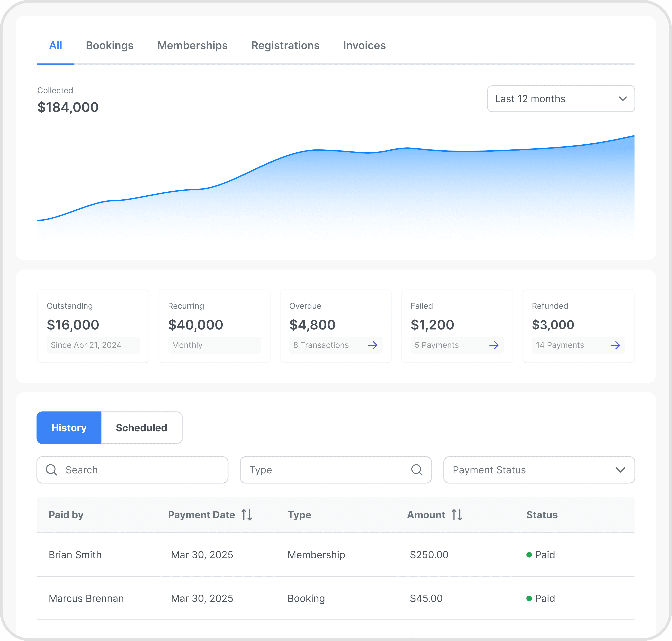Focus the Type filter input field
The image size is (672, 641).
pyautogui.click(x=324, y=470)
